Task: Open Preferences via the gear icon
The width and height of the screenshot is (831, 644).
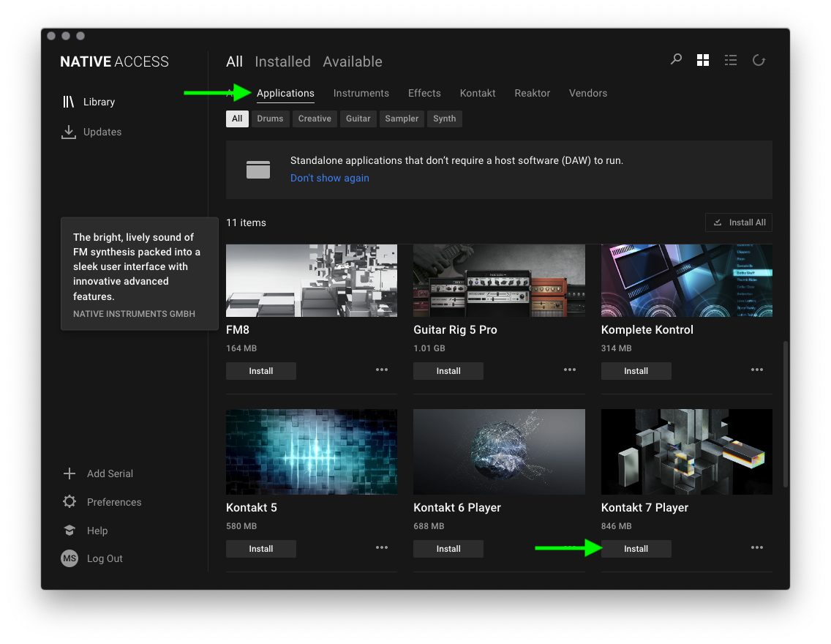Action: 69,501
